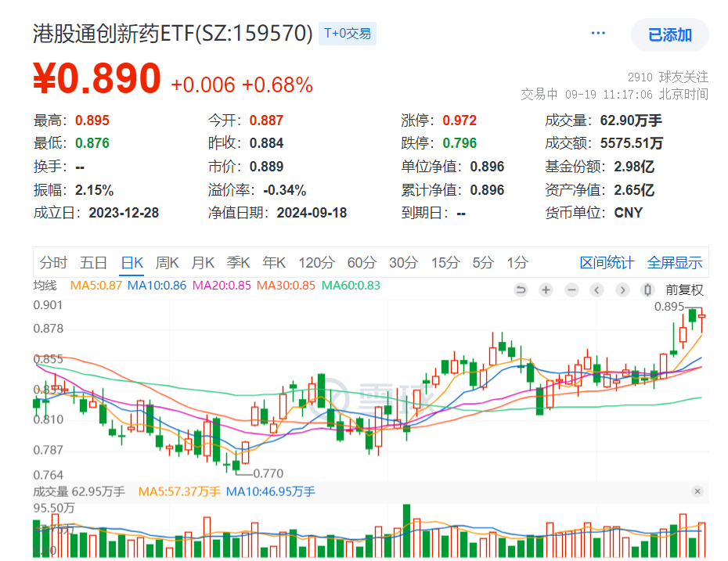Switch to the 120分 interval tab
This screenshot has width=728, height=561.
click(x=317, y=263)
